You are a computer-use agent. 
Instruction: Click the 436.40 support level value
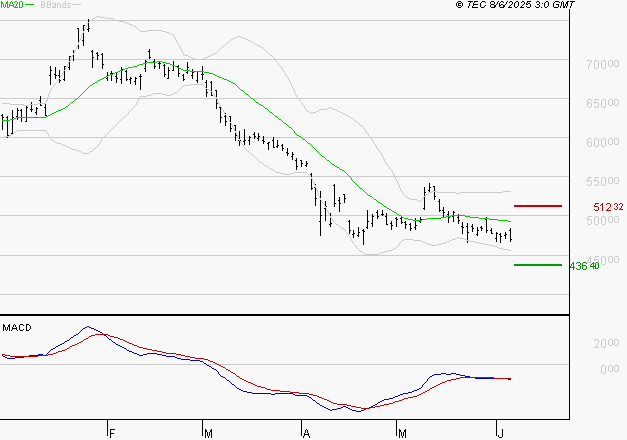tap(584, 266)
